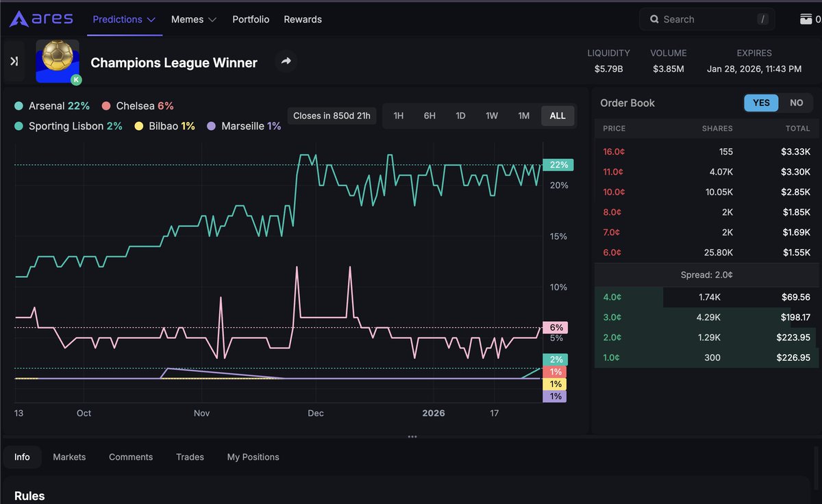Click the wallet icon in header
This screenshot has width=822, height=504.
click(806, 19)
